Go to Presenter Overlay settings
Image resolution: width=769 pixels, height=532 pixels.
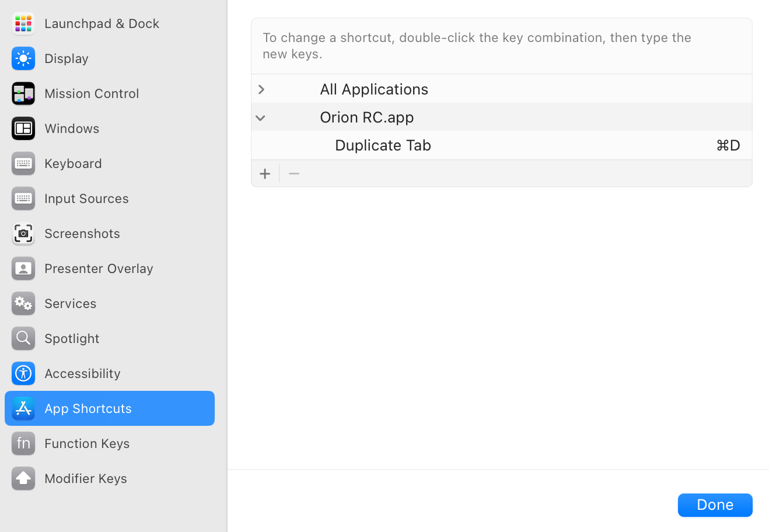click(x=99, y=268)
